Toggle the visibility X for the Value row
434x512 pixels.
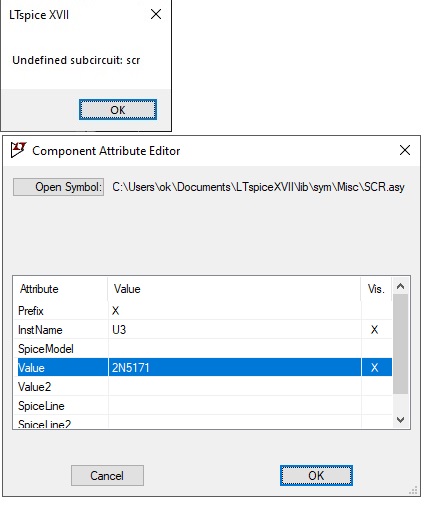coord(374,368)
